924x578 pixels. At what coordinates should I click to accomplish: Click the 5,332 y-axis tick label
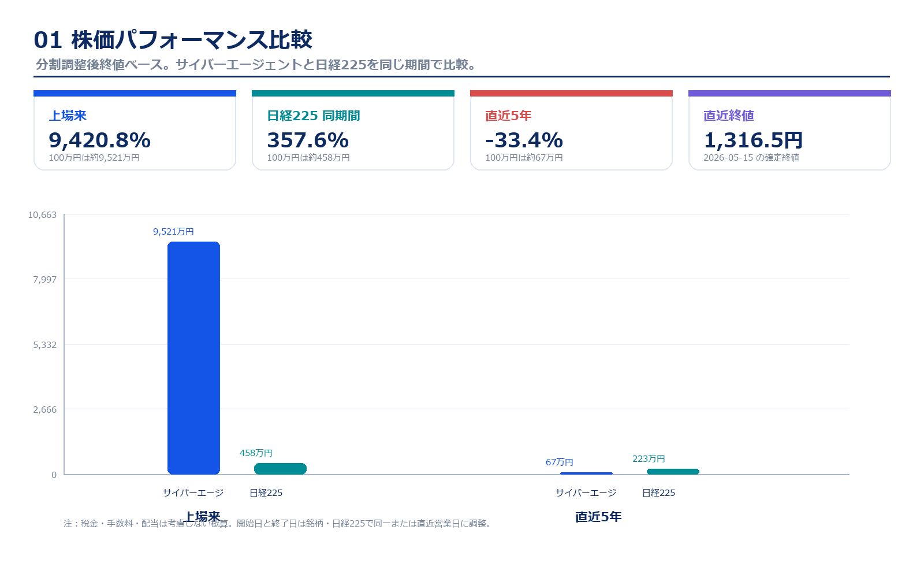(x=45, y=345)
